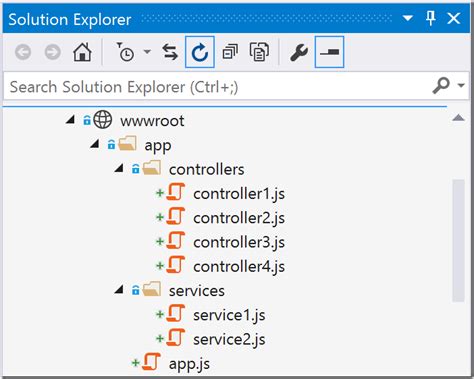
Task: Collapse the app folder
Action: pos(95,144)
